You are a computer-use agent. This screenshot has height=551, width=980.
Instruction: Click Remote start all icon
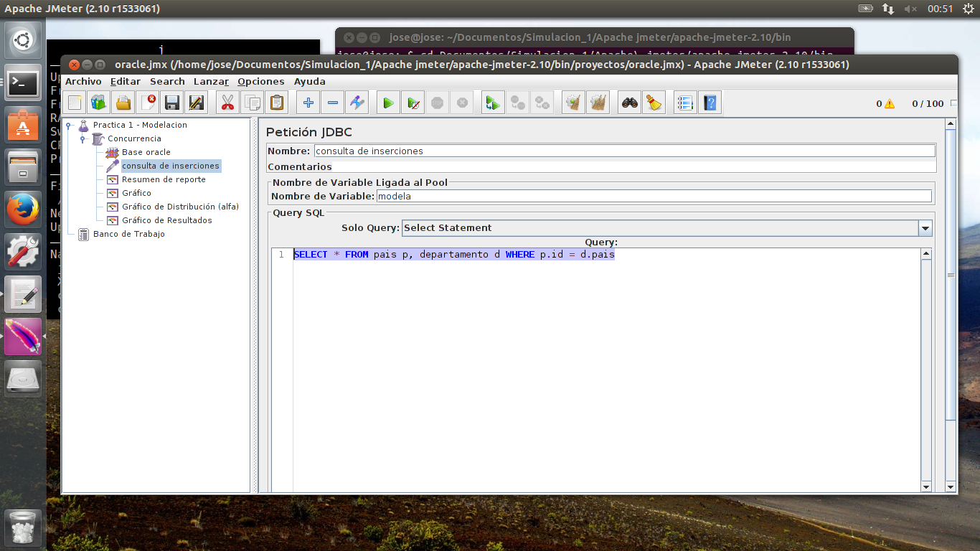click(x=493, y=103)
